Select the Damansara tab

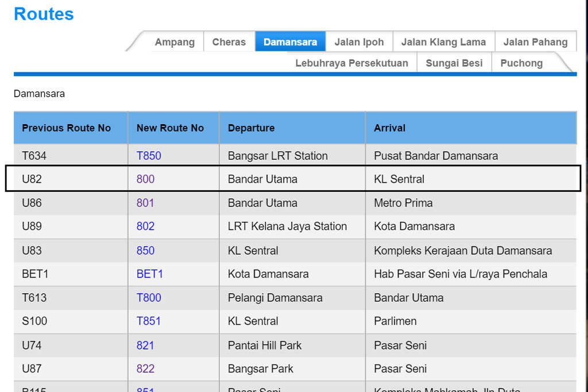point(290,42)
